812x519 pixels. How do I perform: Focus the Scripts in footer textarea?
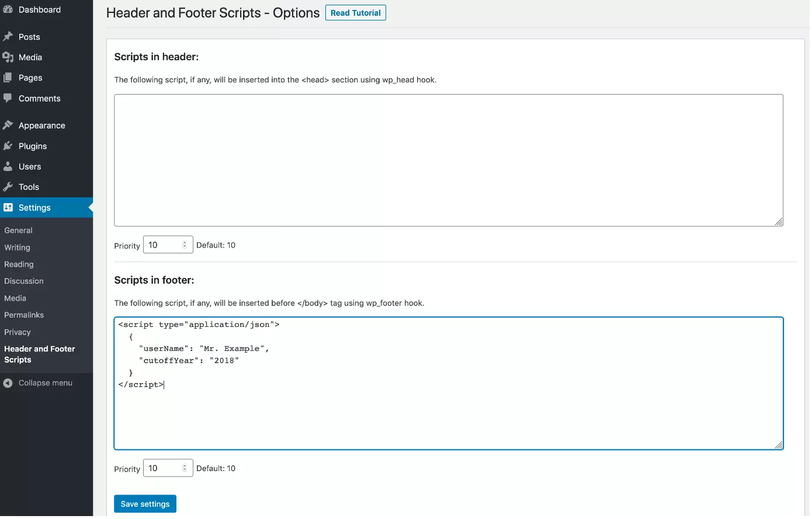click(449, 384)
